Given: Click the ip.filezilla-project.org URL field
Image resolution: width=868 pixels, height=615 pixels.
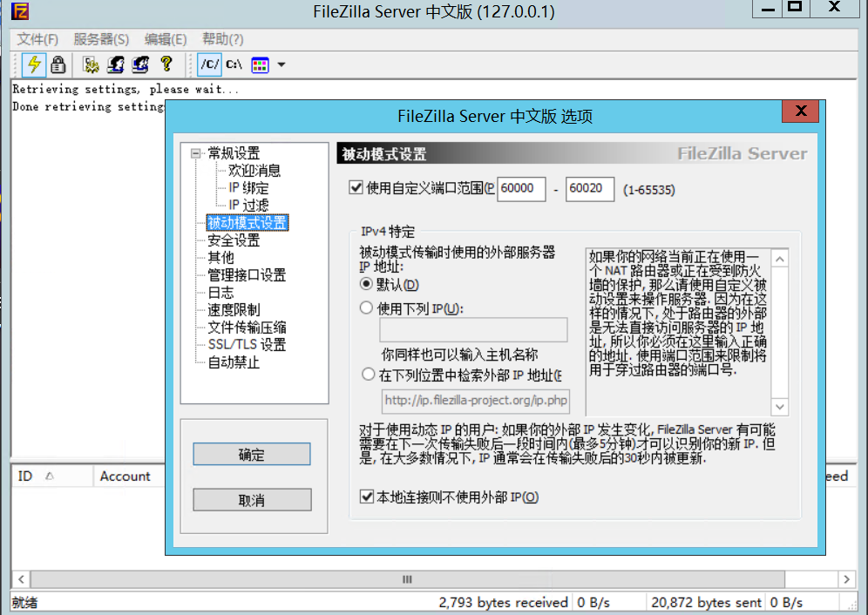Looking at the screenshot, I should [476, 401].
